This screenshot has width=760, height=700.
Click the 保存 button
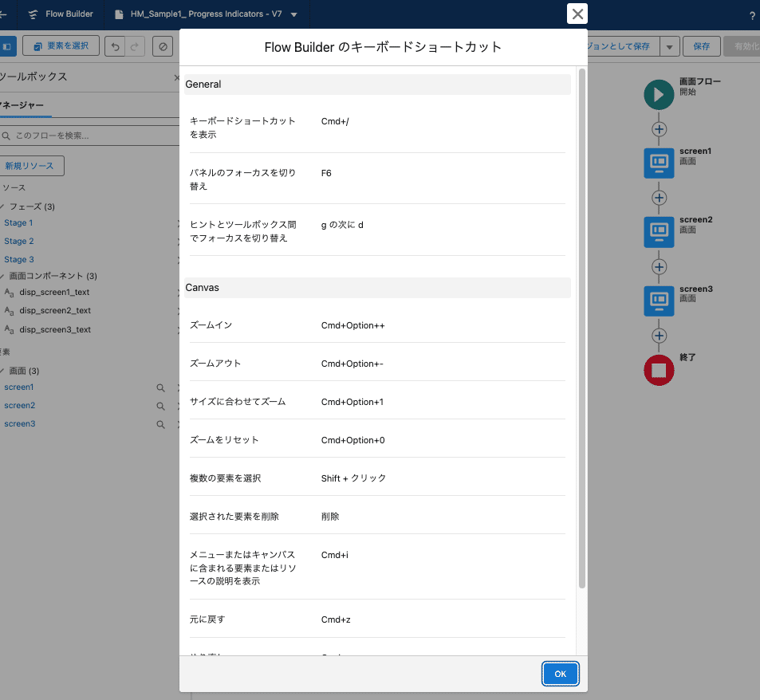point(701,46)
